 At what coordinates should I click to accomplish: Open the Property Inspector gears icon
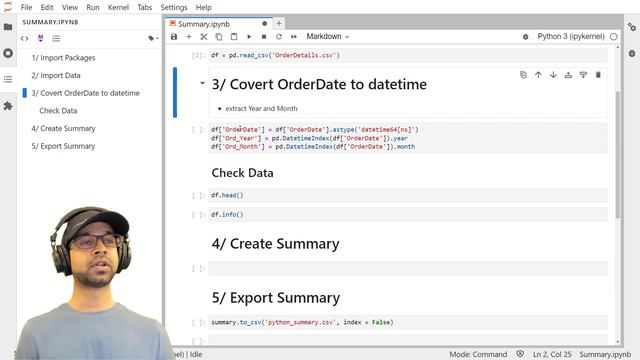tap(632, 27)
